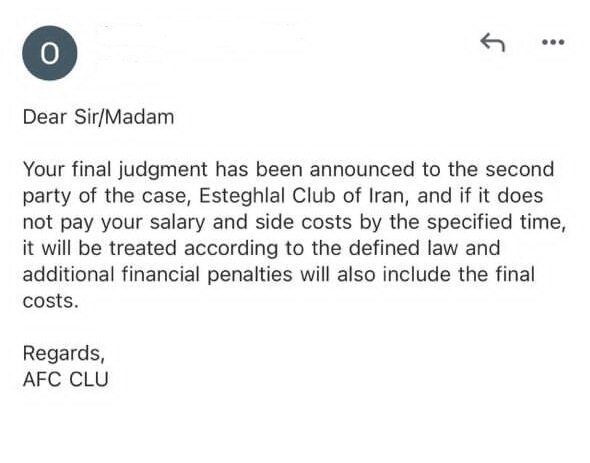The image size is (590, 463).
Task: Click the phrase 'additional financial penalties'
Action: 157,275
